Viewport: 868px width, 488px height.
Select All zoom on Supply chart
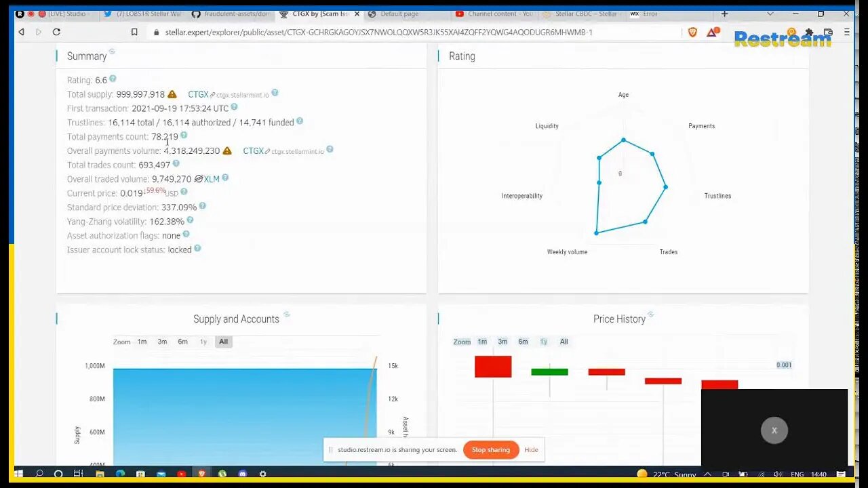223,342
